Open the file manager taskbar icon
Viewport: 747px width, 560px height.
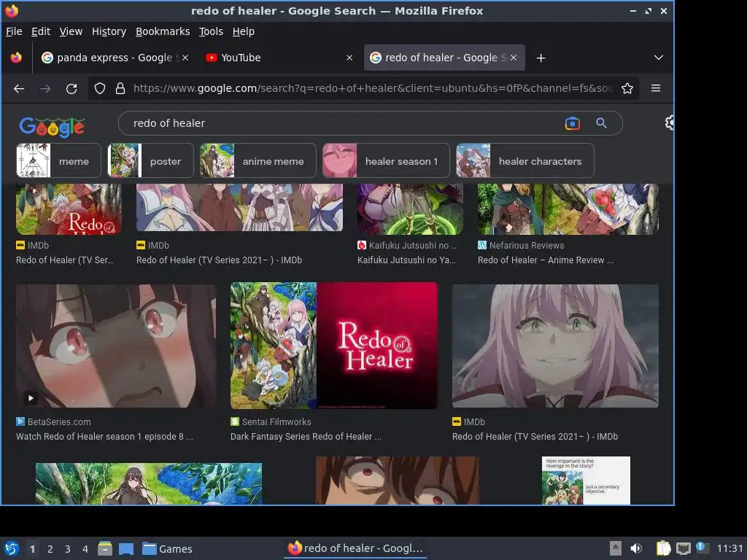pyautogui.click(x=105, y=548)
